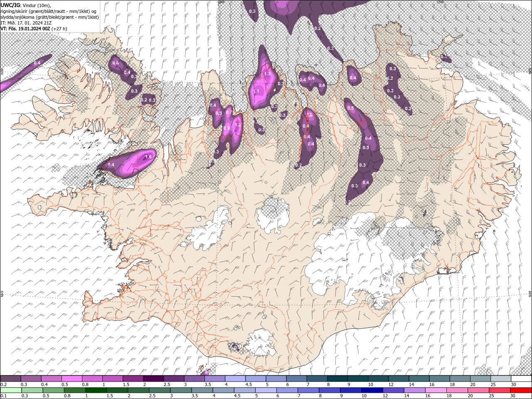
Task: Pick dark teal snow swatch between 8 and 9
Action: 337,379
